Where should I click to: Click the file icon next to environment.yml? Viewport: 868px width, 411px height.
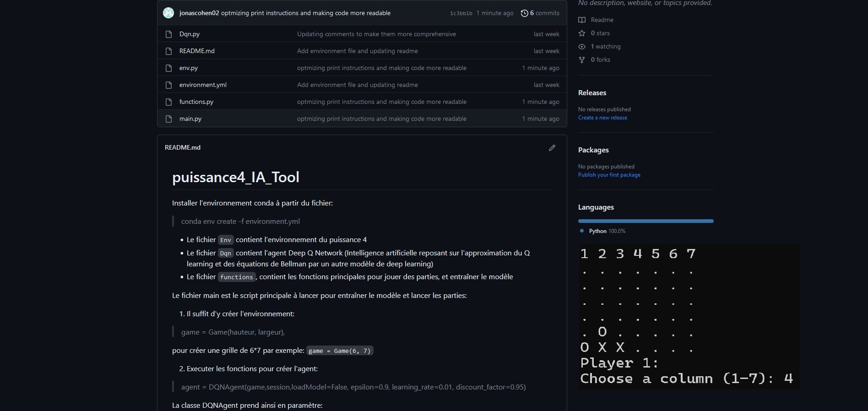pyautogui.click(x=168, y=85)
